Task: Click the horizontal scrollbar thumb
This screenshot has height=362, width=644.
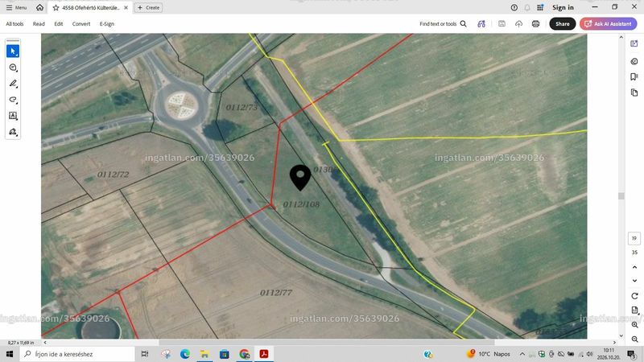Action: [x=327, y=343]
